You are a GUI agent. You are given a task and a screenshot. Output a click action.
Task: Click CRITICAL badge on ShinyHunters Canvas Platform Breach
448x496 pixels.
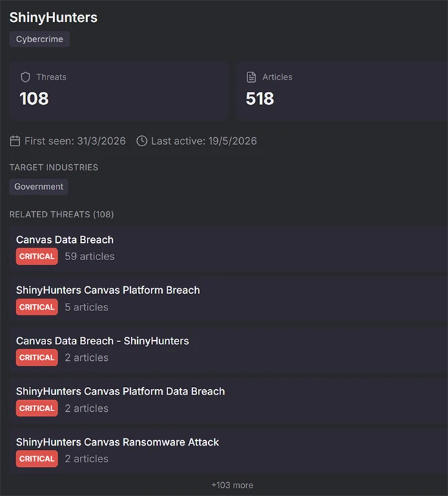pos(37,307)
